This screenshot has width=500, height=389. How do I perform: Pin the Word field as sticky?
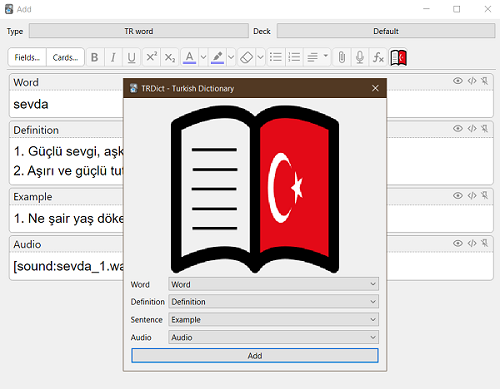click(x=485, y=81)
